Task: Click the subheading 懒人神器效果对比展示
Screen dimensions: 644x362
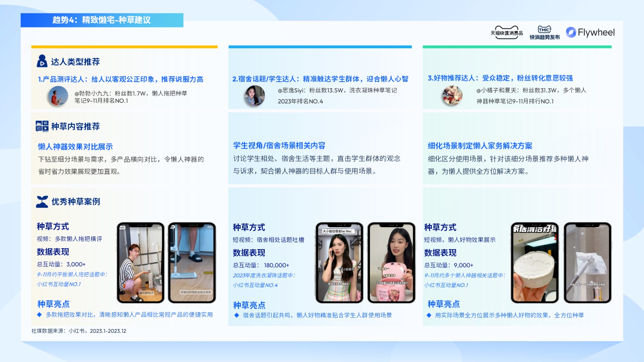Action: pos(75,147)
